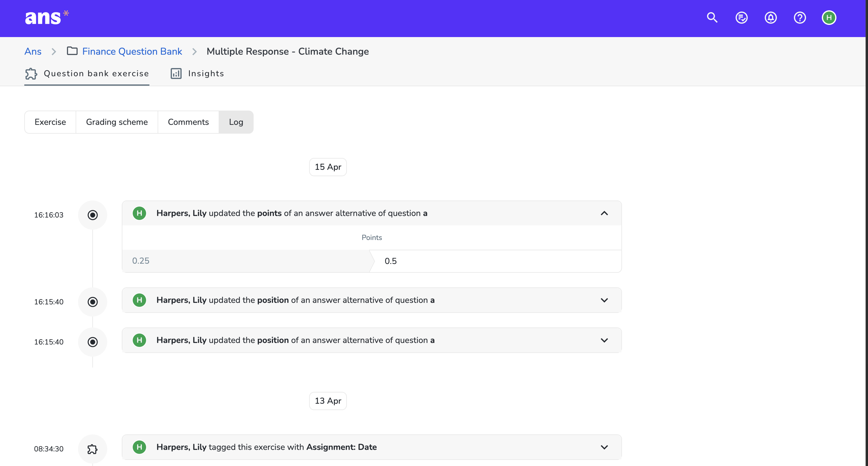Image resolution: width=868 pixels, height=466 pixels.
Task: Click the timeline marker at 16:16:03
Action: [x=93, y=215]
